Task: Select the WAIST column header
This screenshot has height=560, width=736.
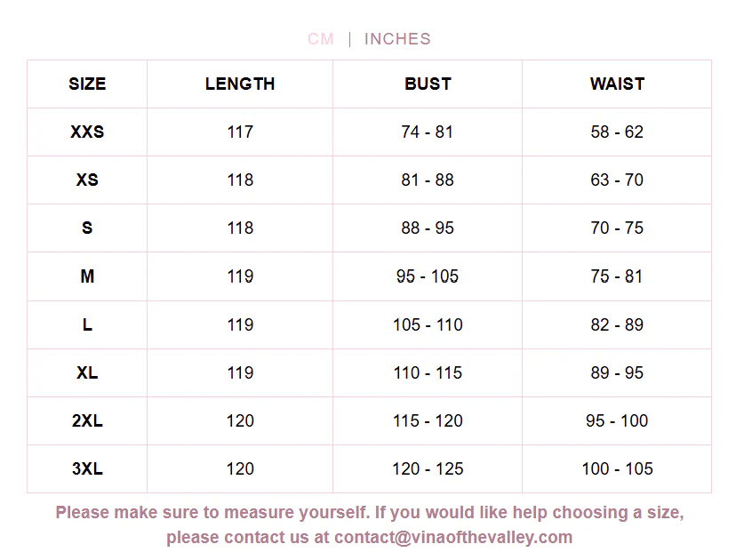Action: point(617,84)
